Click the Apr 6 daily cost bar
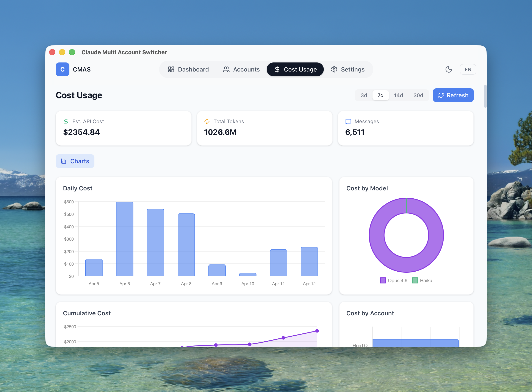The height and width of the screenshot is (392, 532). [125, 239]
